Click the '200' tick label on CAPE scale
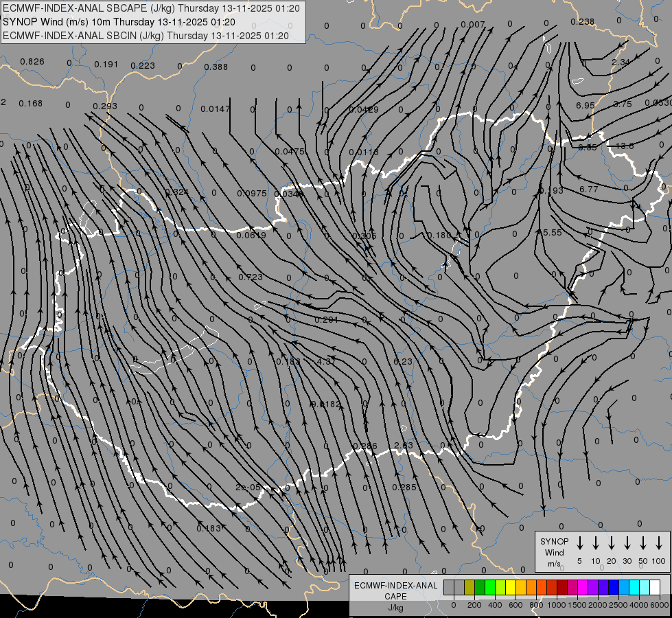The height and width of the screenshot is (618, 672). point(474,605)
